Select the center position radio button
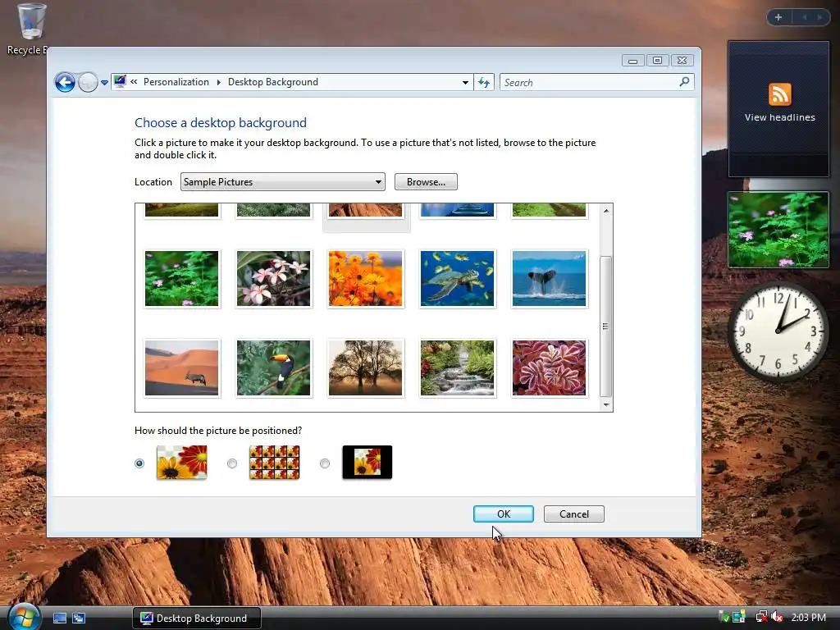The width and height of the screenshot is (840, 630). pyautogui.click(x=325, y=463)
